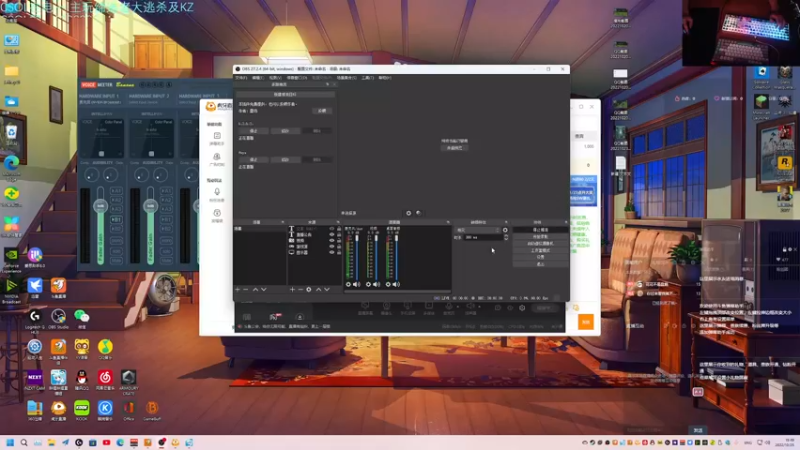Screen dimensions: 800x450
Task: Toggle lock of first text source
Action: pyautogui.click(x=339, y=229)
